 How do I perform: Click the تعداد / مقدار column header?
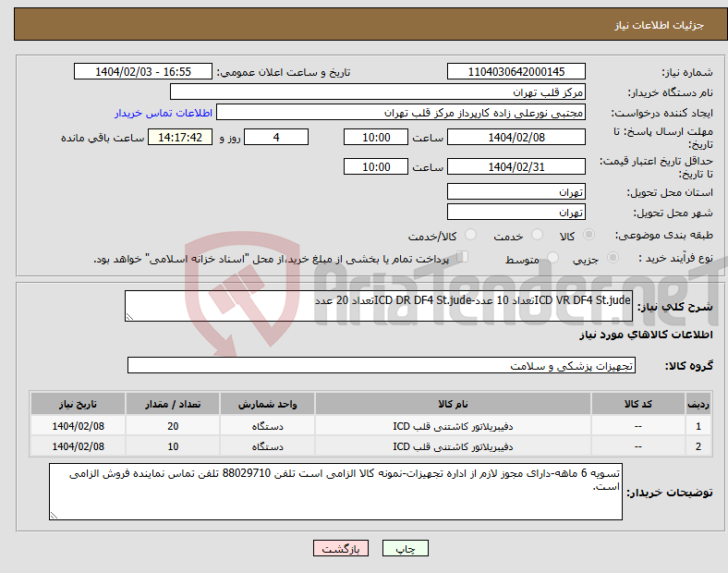173,404
